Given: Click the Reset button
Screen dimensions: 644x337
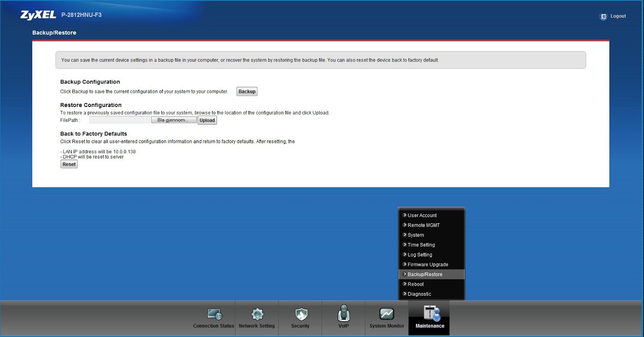Looking at the screenshot, I should click(69, 164).
